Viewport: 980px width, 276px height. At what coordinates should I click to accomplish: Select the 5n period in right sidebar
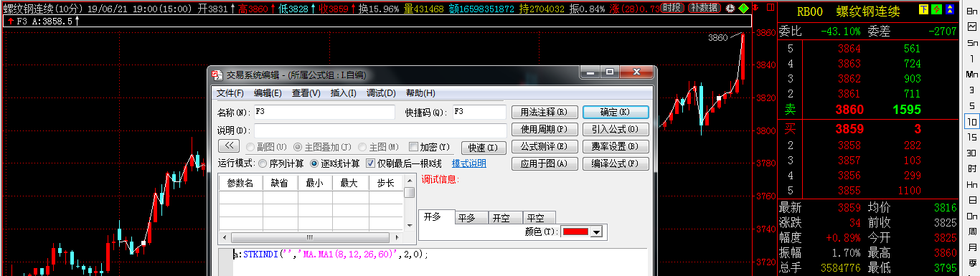point(972,43)
